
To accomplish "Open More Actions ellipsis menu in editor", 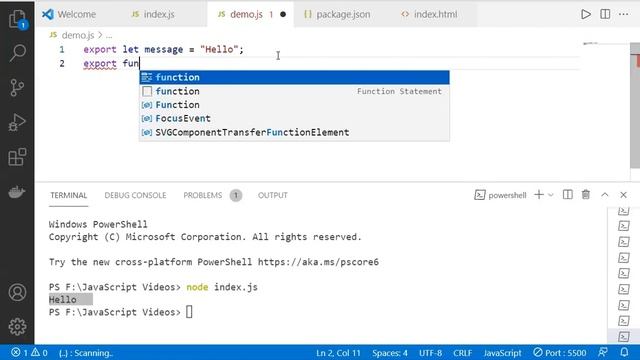I will (624, 14).
